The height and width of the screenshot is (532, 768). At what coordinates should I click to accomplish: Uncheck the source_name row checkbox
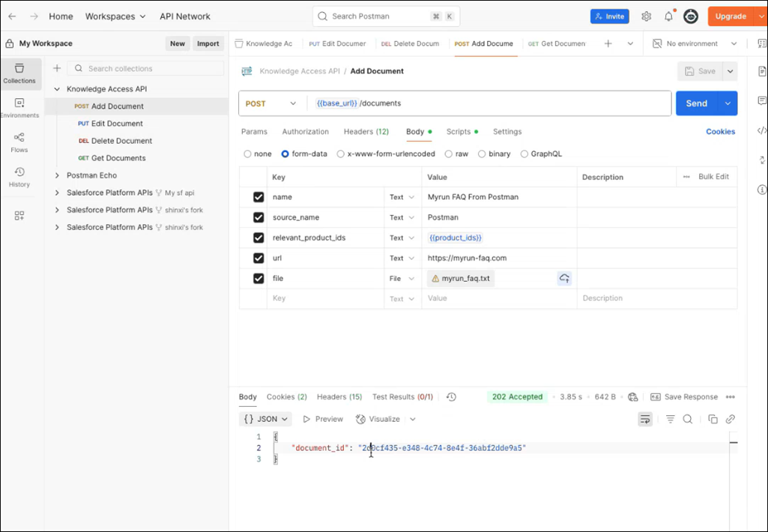258,217
